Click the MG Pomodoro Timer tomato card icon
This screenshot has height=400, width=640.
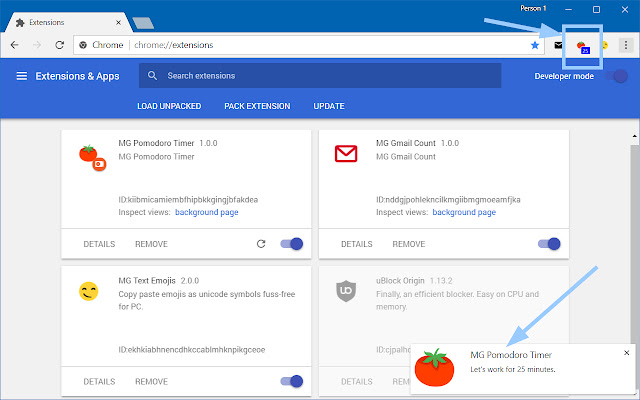[92, 157]
